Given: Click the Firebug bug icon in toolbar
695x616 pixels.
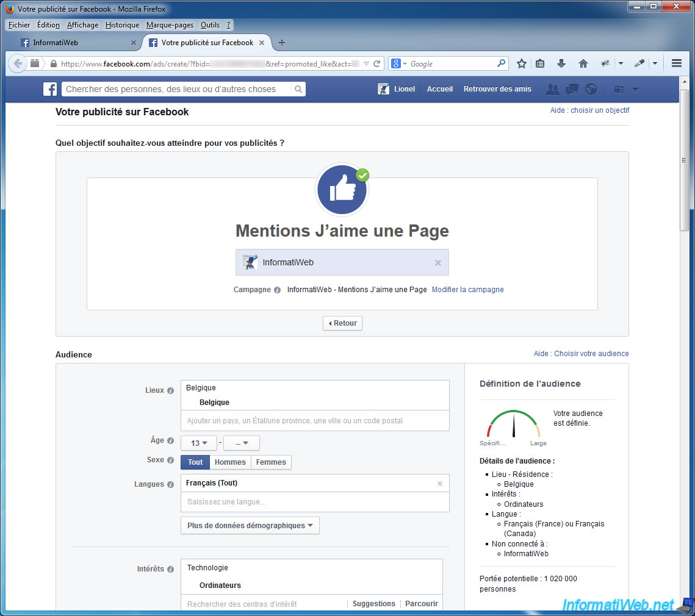Looking at the screenshot, I should [605, 64].
